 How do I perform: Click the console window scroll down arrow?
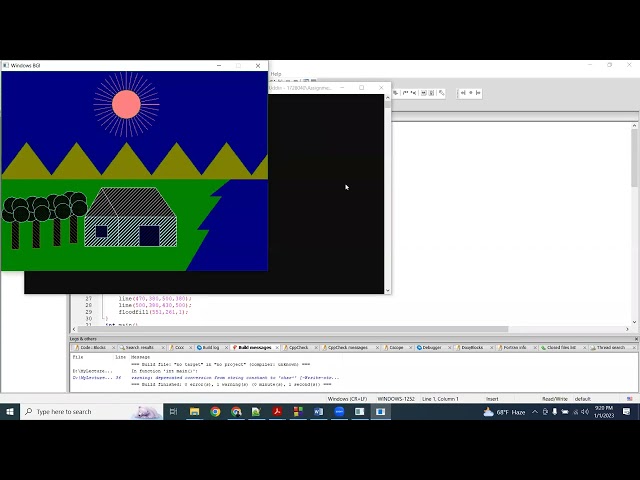point(387,290)
